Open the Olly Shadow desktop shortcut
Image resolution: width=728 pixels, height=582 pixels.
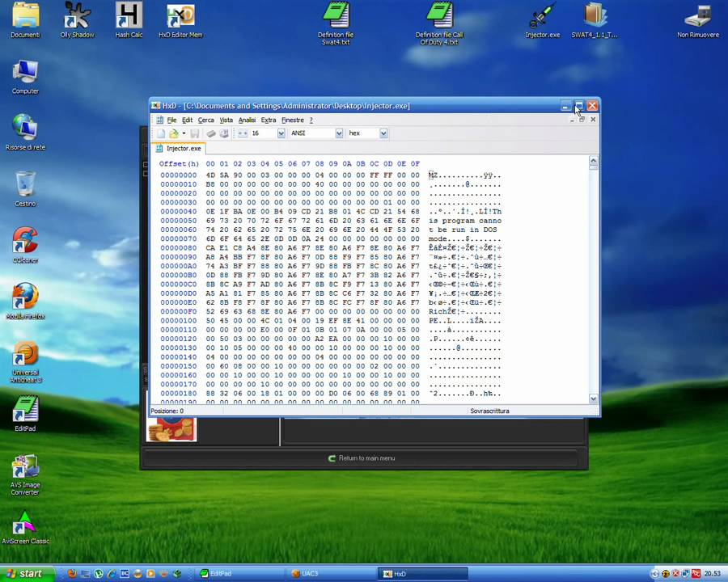pyautogui.click(x=77, y=20)
